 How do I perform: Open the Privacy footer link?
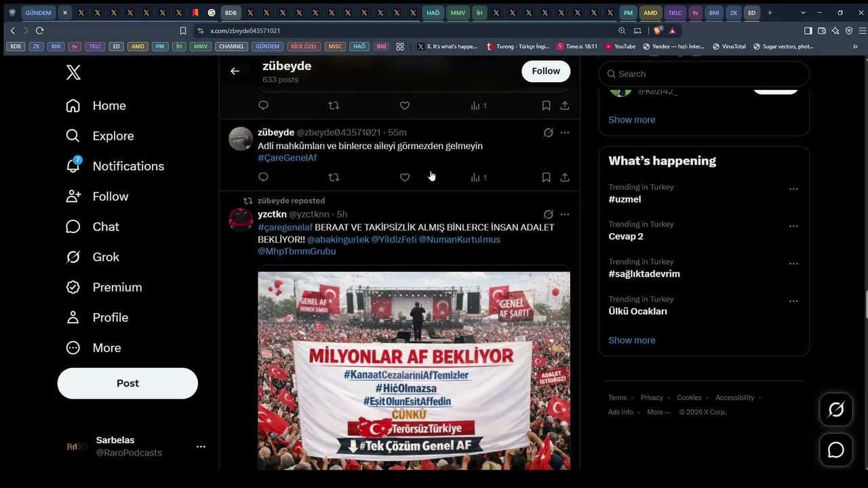[652, 398]
